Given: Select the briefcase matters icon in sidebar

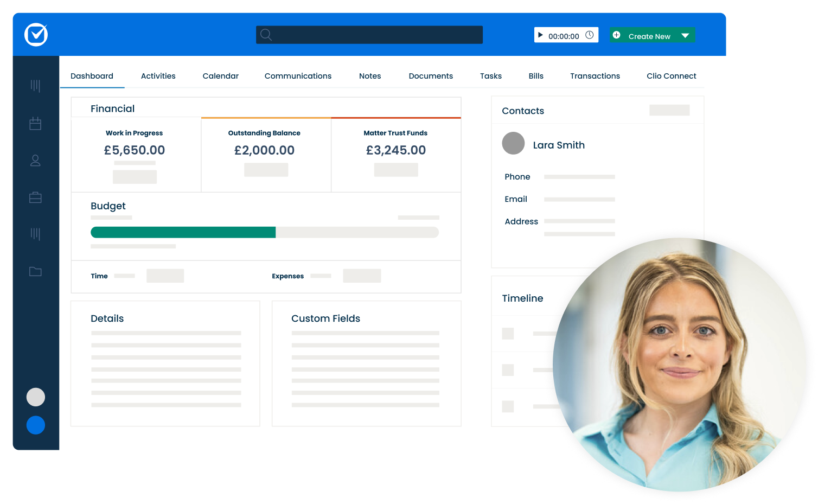Looking at the screenshot, I should (35, 197).
